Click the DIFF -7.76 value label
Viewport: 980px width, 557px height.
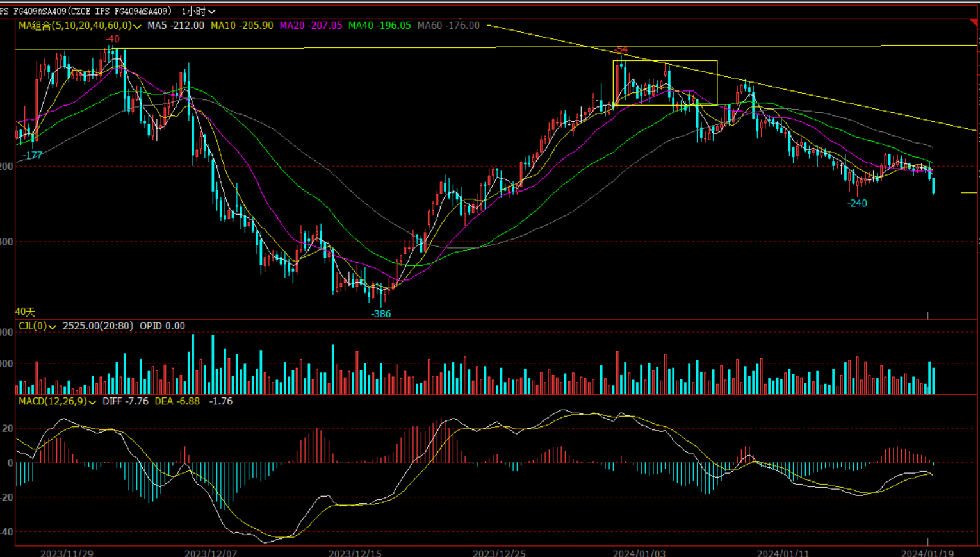coord(126,401)
